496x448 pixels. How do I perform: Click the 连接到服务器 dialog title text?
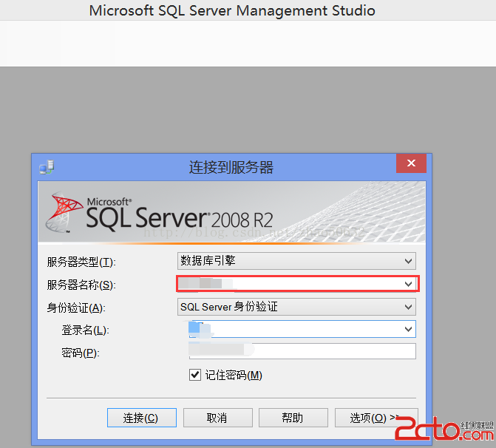click(x=231, y=167)
